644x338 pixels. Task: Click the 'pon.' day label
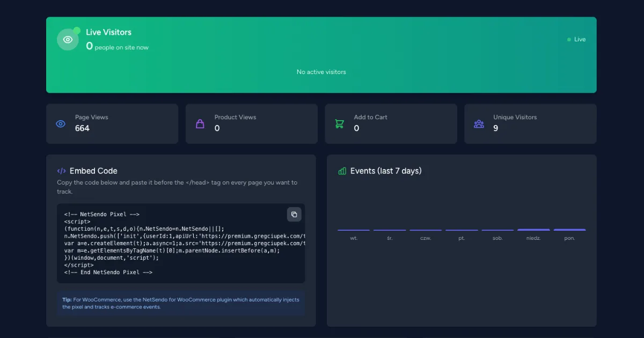coord(569,238)
